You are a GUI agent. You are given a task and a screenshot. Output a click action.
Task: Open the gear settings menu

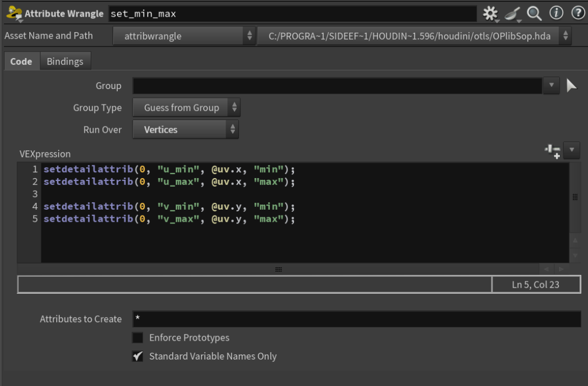pos(490,13)
